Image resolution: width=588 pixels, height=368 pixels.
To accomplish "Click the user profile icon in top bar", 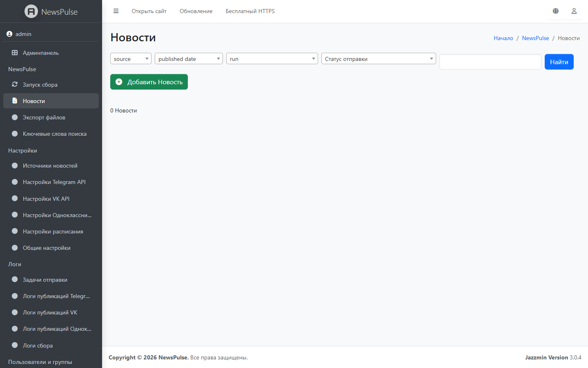I will [574, 11].
